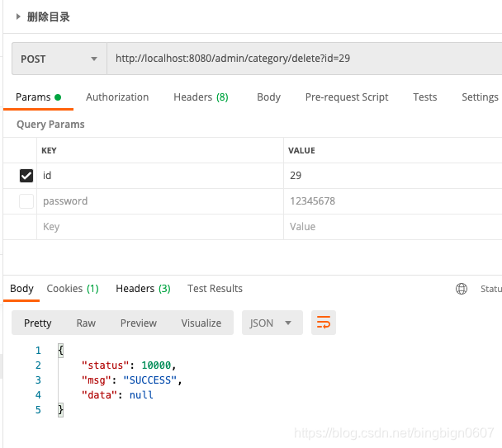The height and width of the screenshot is (448, 502).
Task: Click the password key cell
Action: [x=160, y=201]
